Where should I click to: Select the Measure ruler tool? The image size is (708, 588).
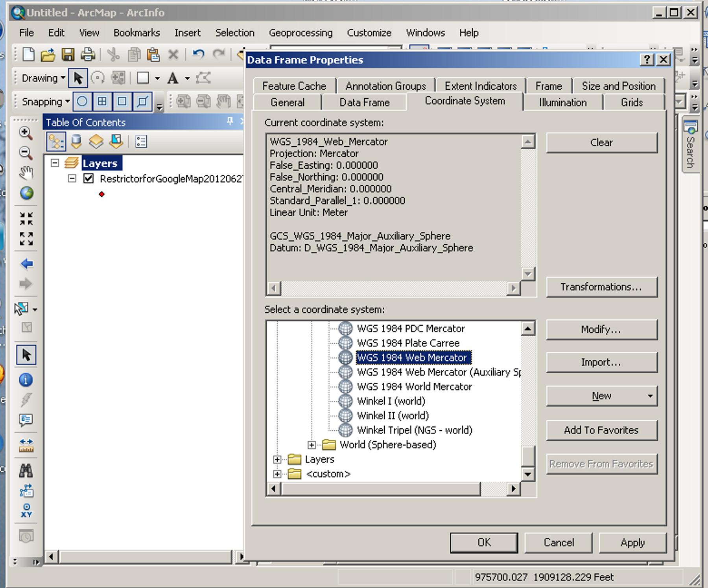click(x=26, y=445)
